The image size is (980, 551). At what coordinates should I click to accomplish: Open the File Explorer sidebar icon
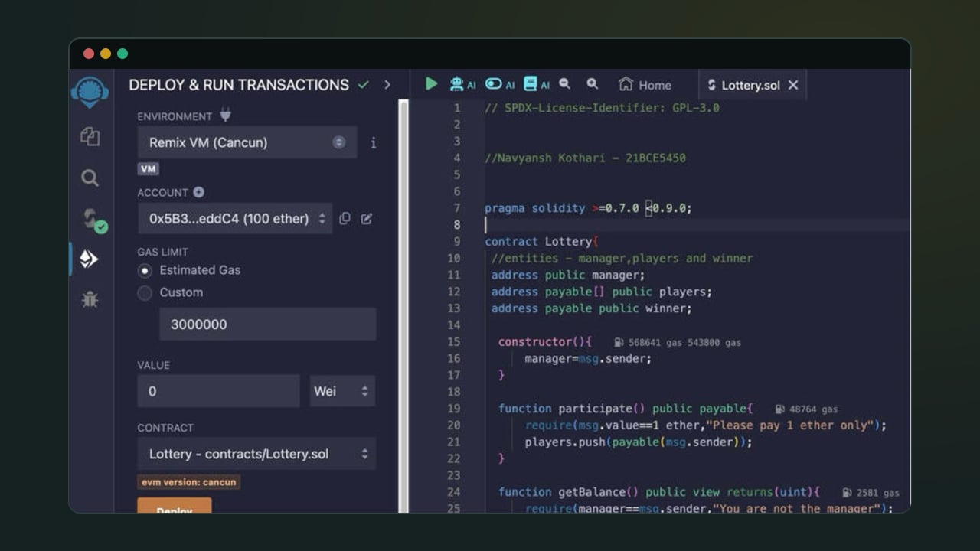click(x=90, y=137)
